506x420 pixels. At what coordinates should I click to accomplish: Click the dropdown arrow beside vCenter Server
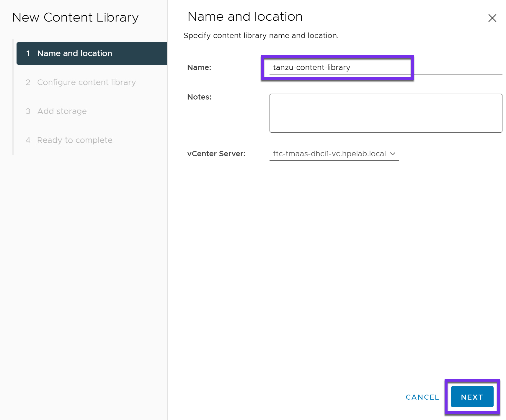click(393, 154)
